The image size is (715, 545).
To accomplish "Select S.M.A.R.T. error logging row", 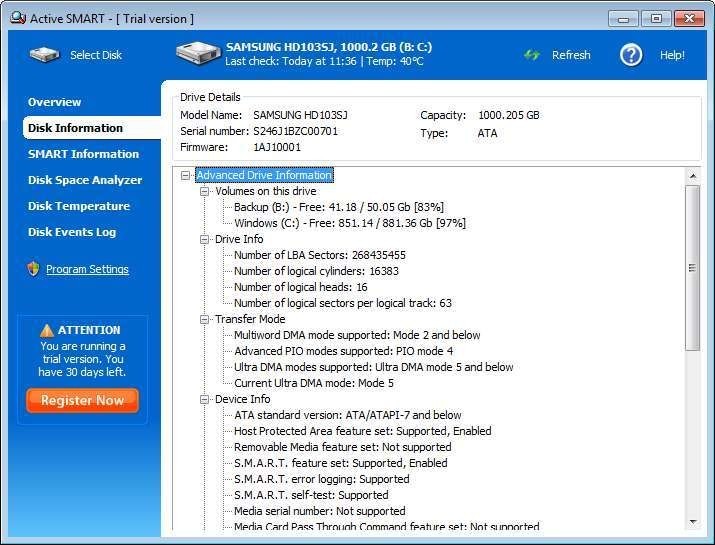I will coord(321,479).
